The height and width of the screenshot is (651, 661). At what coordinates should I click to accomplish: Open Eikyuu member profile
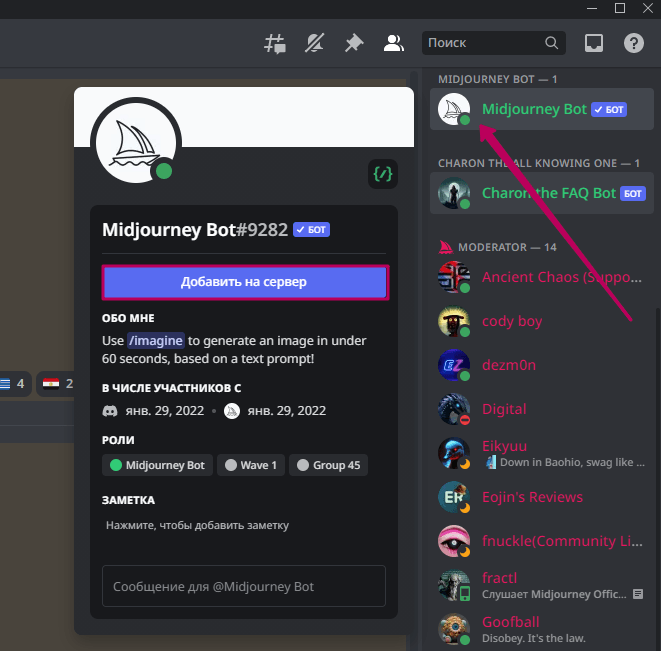click(x=542, y=453)
